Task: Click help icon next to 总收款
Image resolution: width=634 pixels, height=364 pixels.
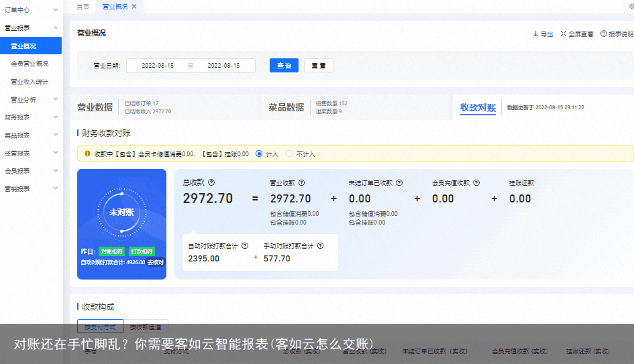Action: [211, 182]
